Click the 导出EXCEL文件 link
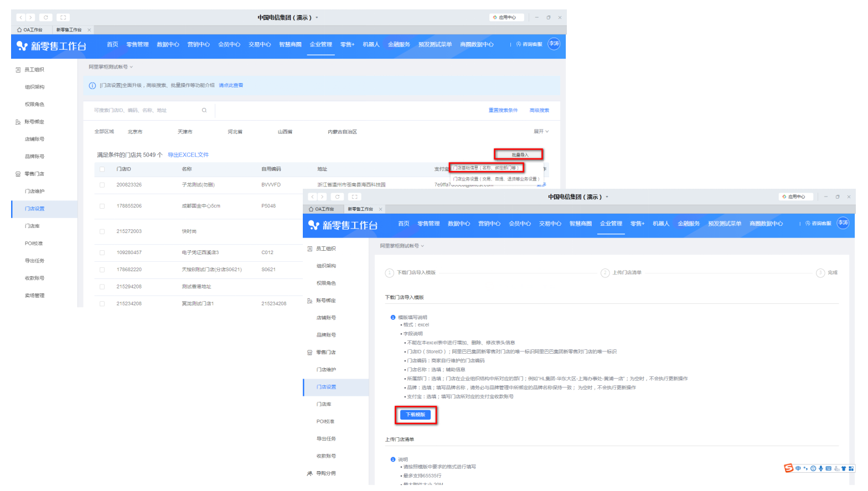This screenshot has height=491, width=868. [x=188, y=155]
